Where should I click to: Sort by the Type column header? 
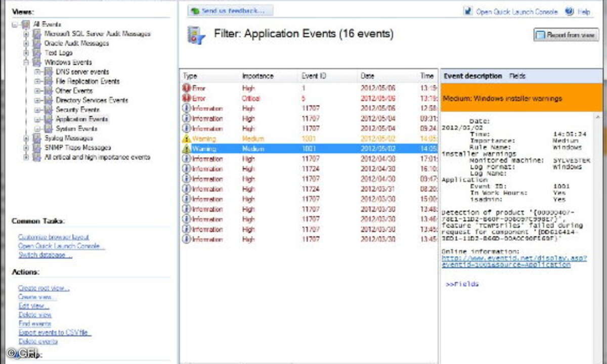tap(210, 76)
